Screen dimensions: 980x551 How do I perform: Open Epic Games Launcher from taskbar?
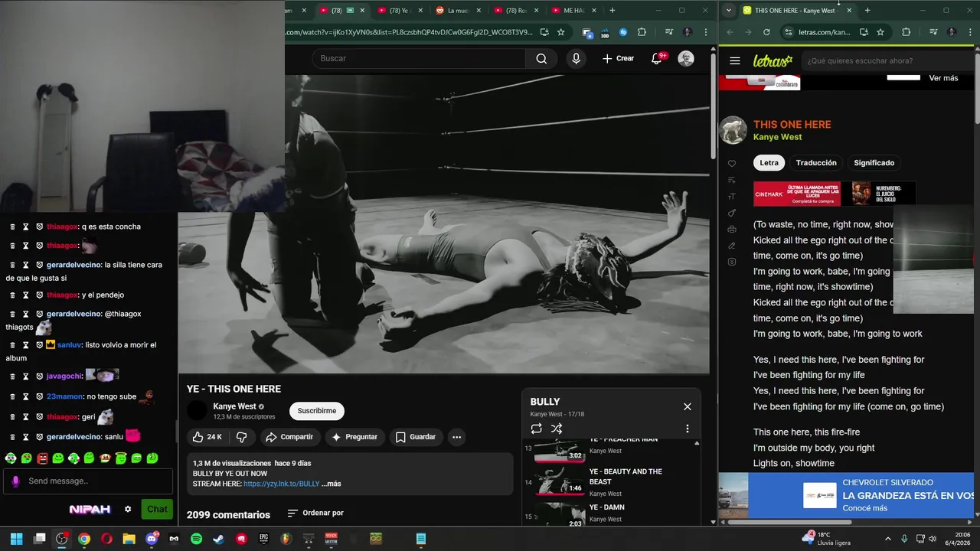point(263,539)
